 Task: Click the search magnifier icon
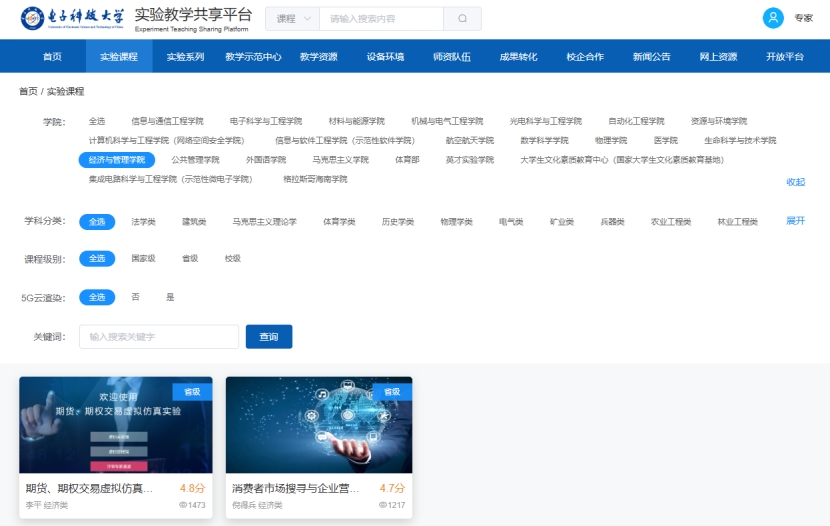462,19
